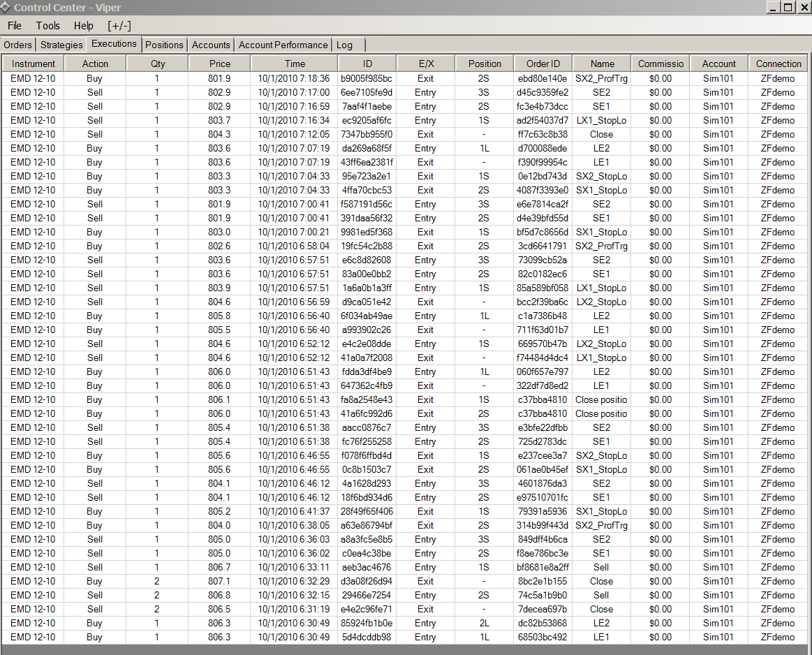Select execution ID 1a6a0b1a3ff
The image size is (812, 655).
(x=367, y=288)
